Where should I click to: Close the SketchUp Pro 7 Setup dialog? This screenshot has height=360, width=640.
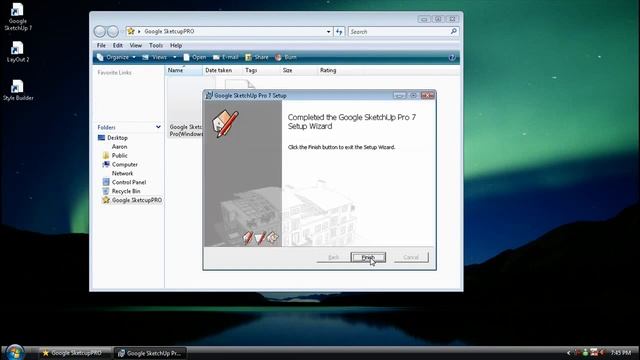(427, 95)
